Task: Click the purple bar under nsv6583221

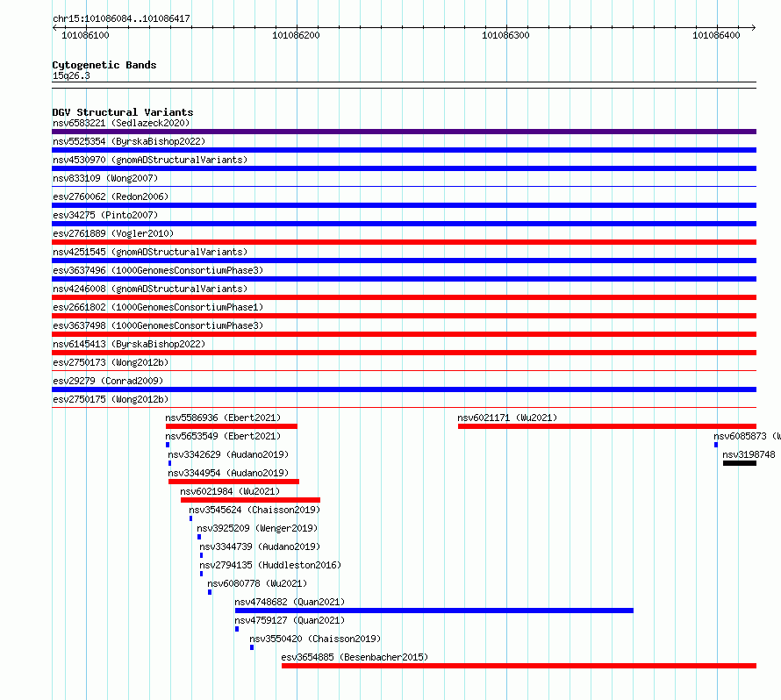Action: point(404,132)
